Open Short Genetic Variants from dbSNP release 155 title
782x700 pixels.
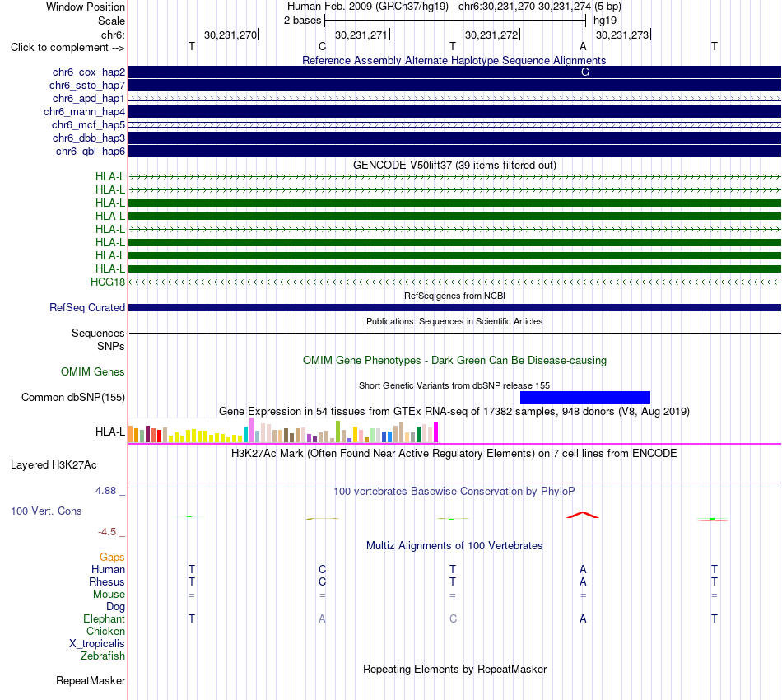tap(454, 385)
